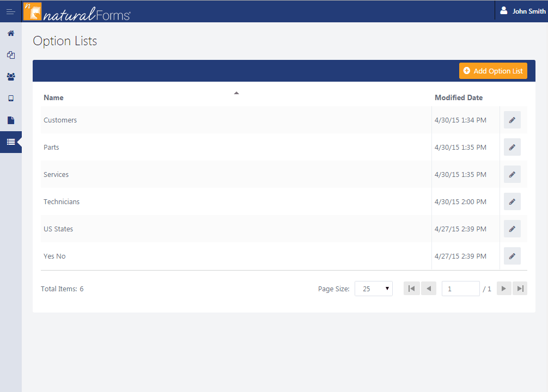Click the Home icon in the sidebar
This screenshot has width=548, height=392.
[11, 33]
